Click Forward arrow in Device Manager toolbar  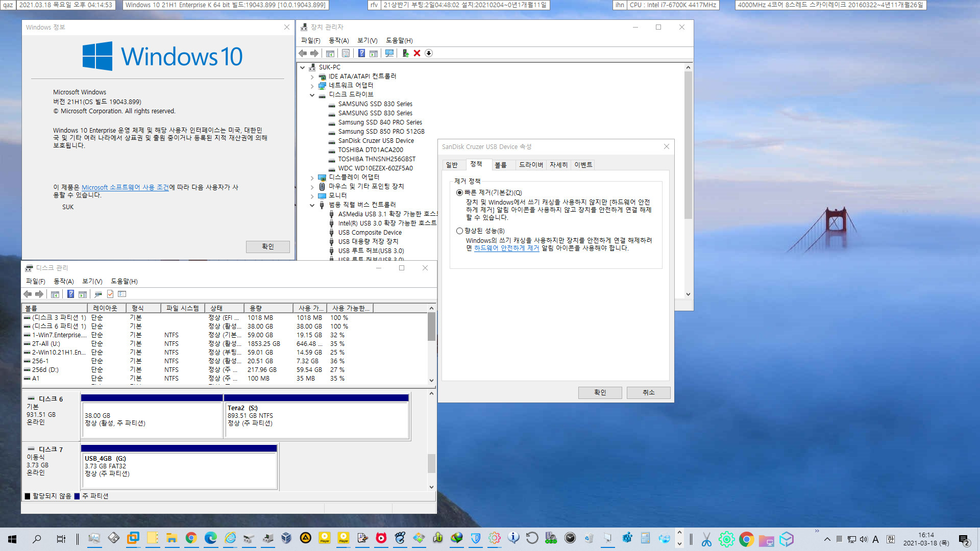tap(314, 53)
